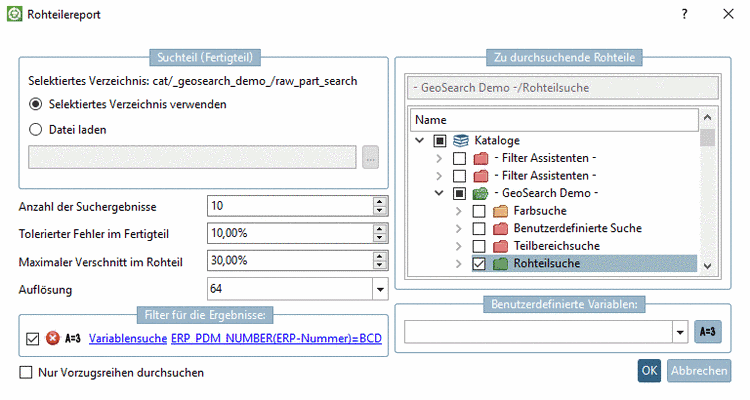Open the Auflösung dropdown
This screenshot has width=750, height=400.
[380, 289]
